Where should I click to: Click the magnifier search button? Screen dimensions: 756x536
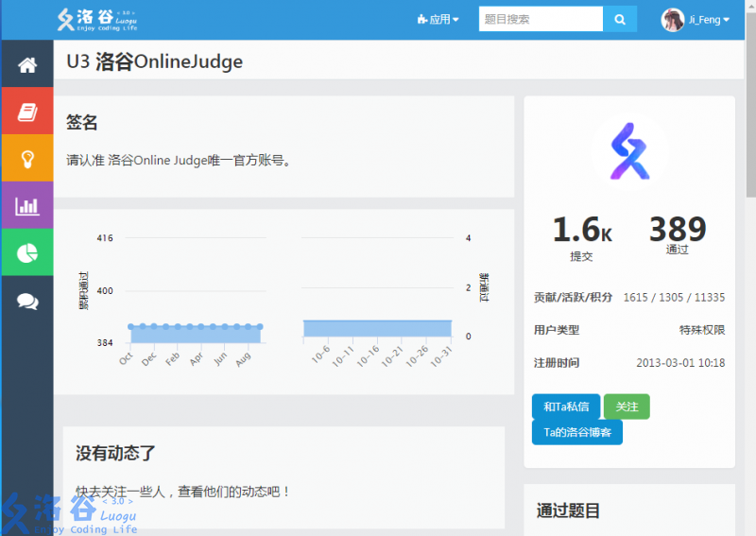coord(620,19)
